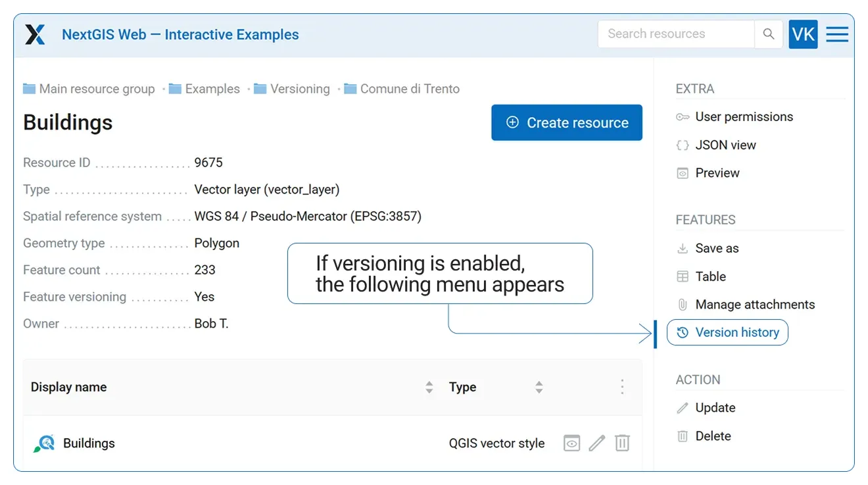Click the Comune di Trento folder icon
The image size is (868, 485).
coord(350,89)
